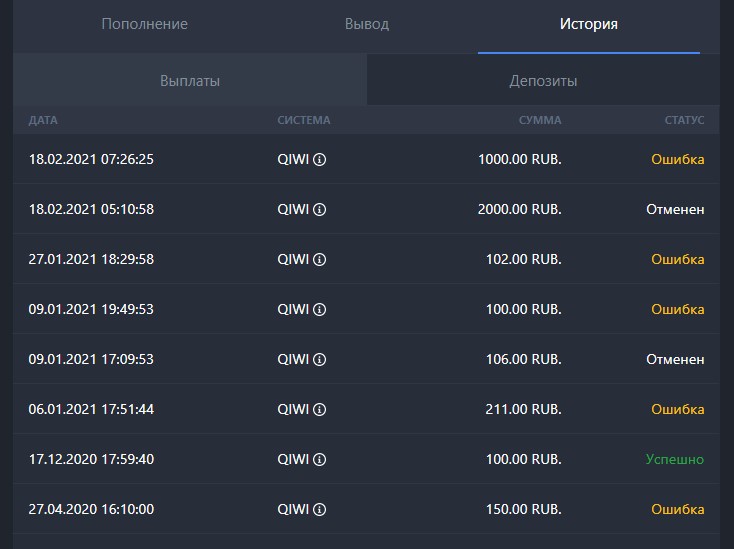Click Отменен status for 2000.00 RUB row
Image resolution: width=734 pixels, height=549 pixels.
[x=675, y=209]
